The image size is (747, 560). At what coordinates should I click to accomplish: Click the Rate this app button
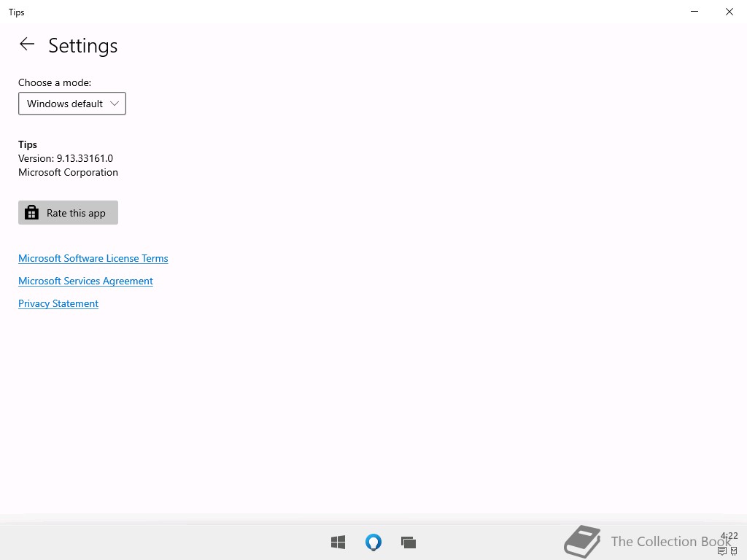[x=68, y=212]
